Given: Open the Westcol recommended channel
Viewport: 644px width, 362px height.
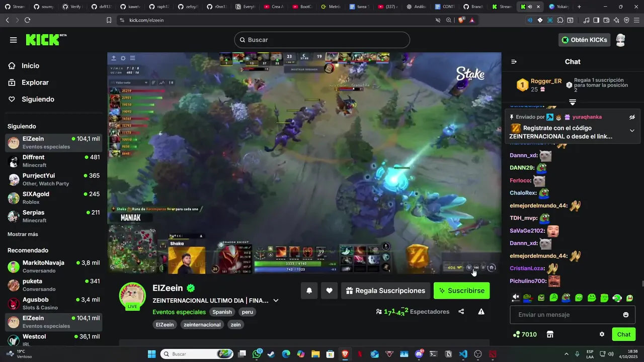Looking at the screenshot, I should pyautogui.click(x=53, y=340).
